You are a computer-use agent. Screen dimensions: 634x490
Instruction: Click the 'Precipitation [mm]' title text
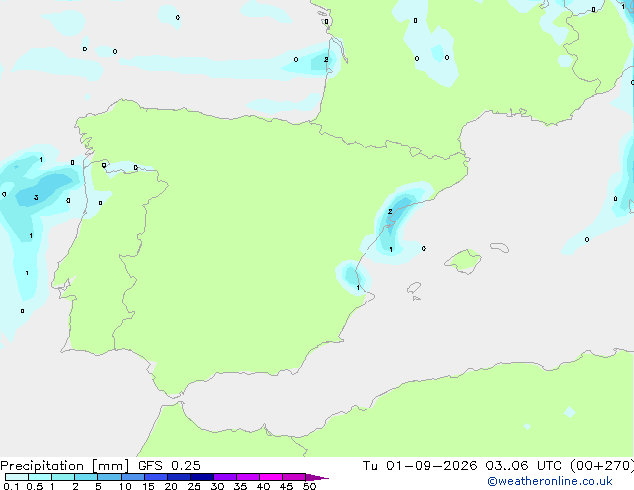tap(65, 466)
